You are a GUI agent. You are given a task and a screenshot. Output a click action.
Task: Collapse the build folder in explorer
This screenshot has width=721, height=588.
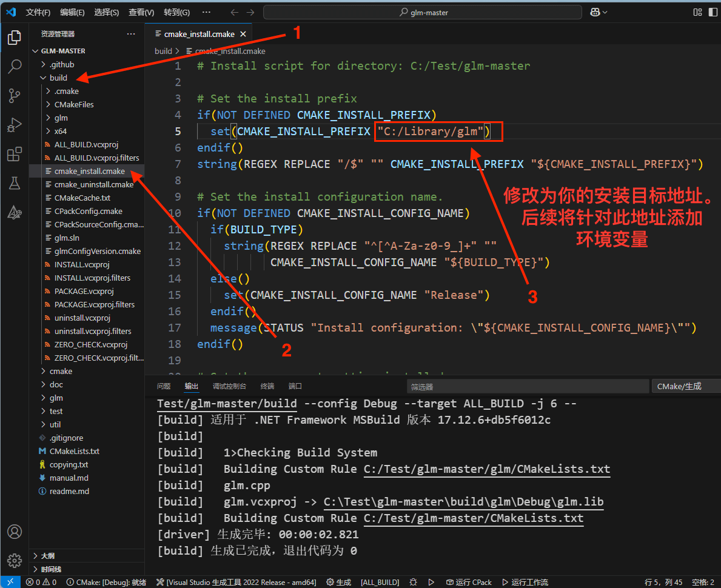58,78
